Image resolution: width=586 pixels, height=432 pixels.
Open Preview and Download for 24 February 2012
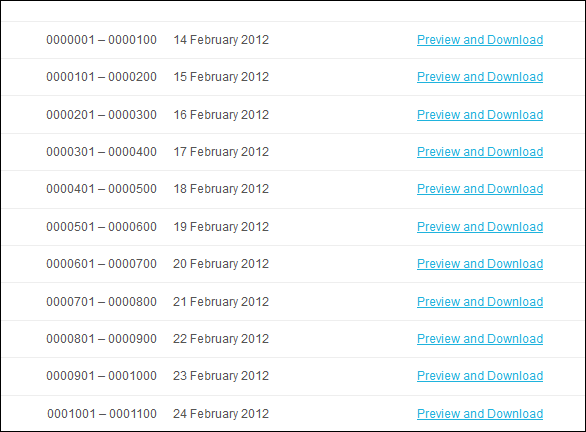pos(480,414)
